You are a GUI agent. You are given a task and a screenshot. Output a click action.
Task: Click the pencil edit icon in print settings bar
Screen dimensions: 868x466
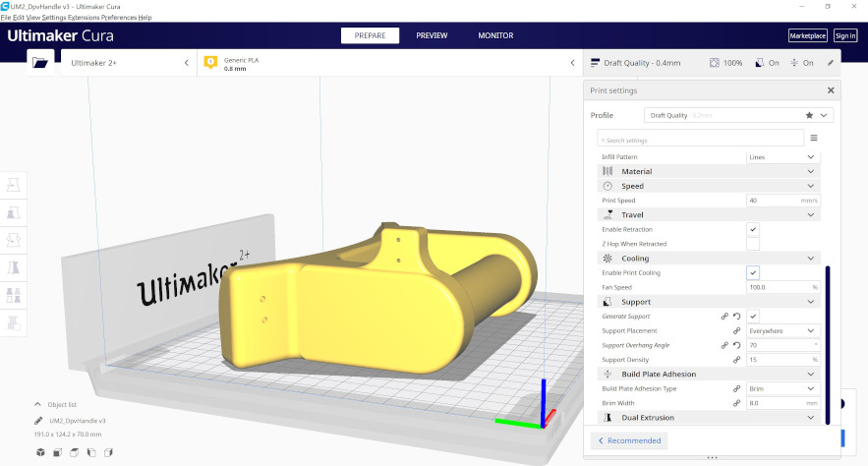[x=831, y=63]
